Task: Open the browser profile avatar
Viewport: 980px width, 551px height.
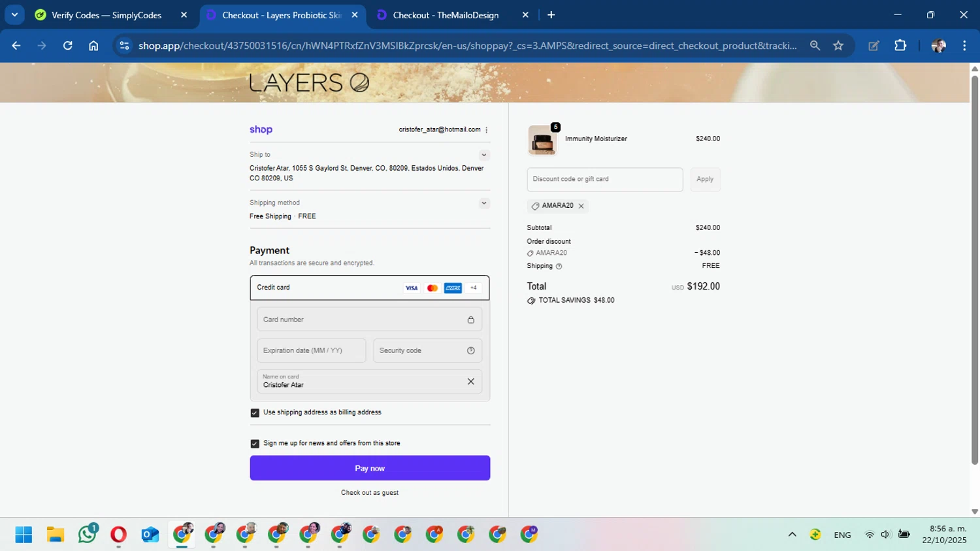Action: (939, 46)
